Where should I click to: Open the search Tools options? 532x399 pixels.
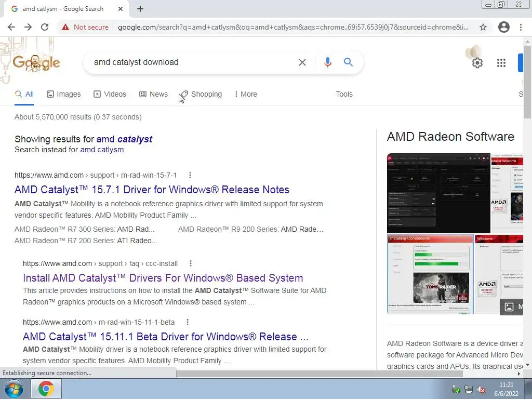tap(344, 95)
